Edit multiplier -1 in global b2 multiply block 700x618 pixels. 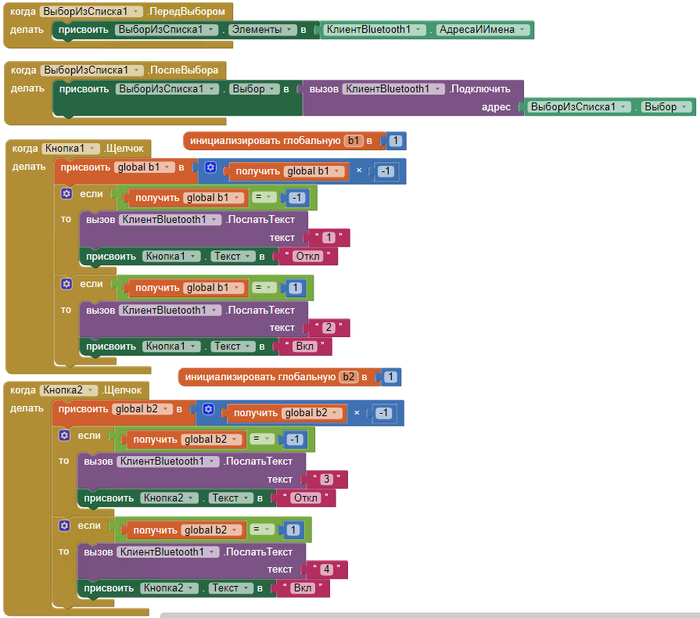(x=383, y=413)
